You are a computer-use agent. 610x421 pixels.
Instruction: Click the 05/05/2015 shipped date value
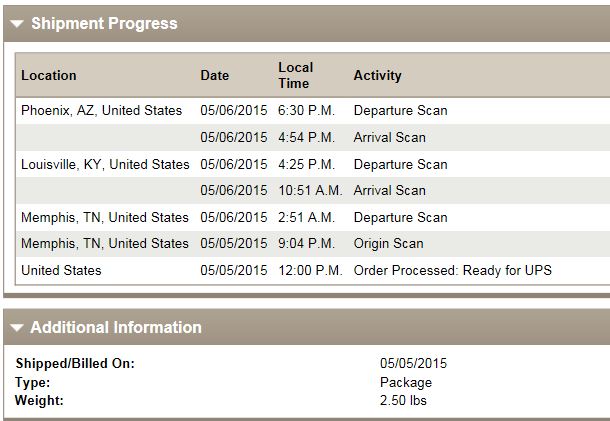[x=413, y=364]
